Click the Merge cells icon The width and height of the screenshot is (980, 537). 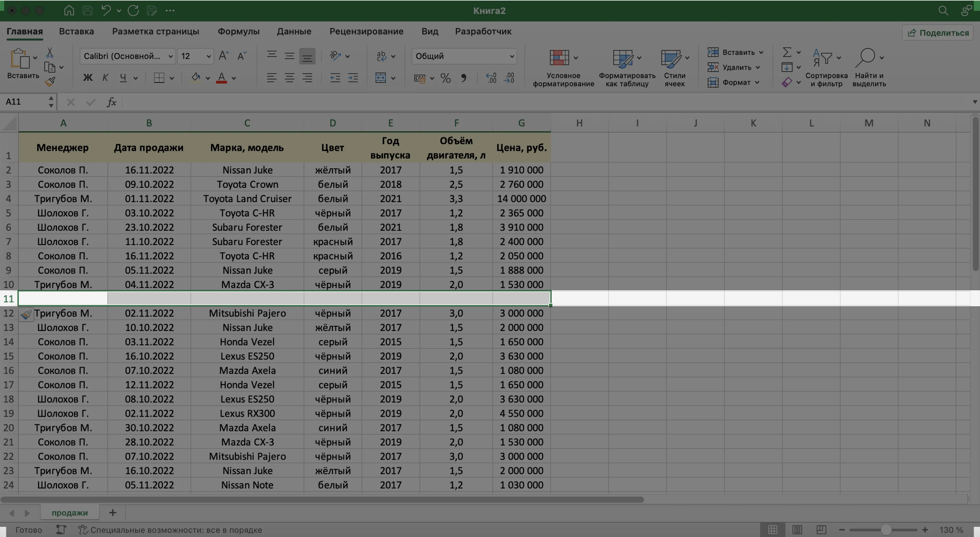point(381,78)
